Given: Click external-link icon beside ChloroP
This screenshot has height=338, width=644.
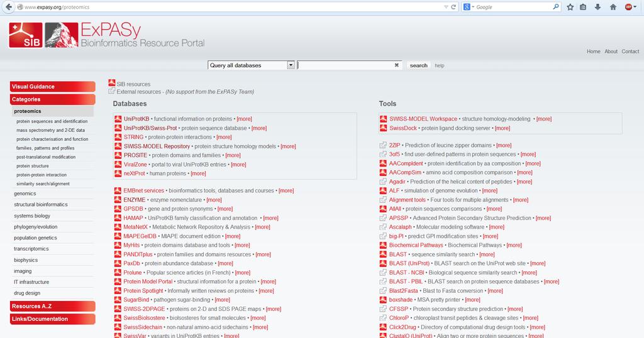Looking at the screenshot, I should pyautogui.click(x=383, y=318).
